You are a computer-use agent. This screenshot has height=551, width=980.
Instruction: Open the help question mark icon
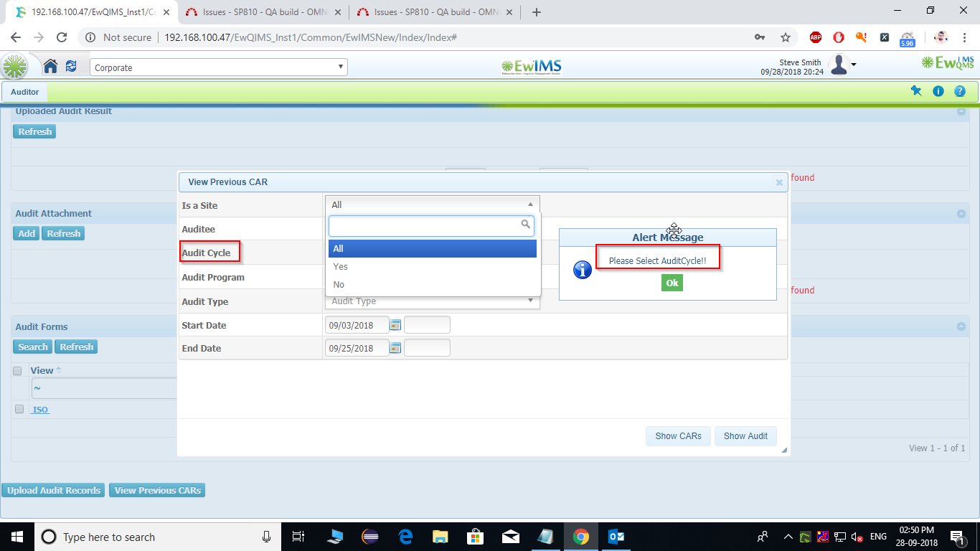[x=960, y=91]
